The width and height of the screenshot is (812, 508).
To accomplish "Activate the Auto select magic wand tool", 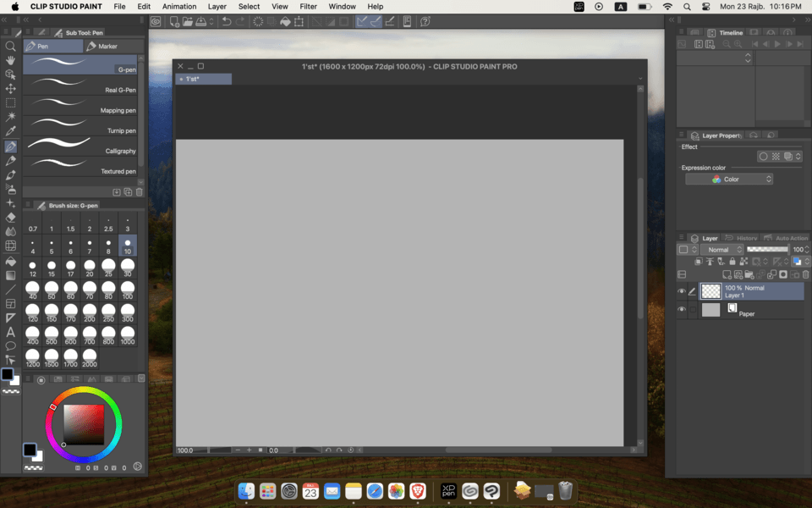I will [x=10, y=117].
